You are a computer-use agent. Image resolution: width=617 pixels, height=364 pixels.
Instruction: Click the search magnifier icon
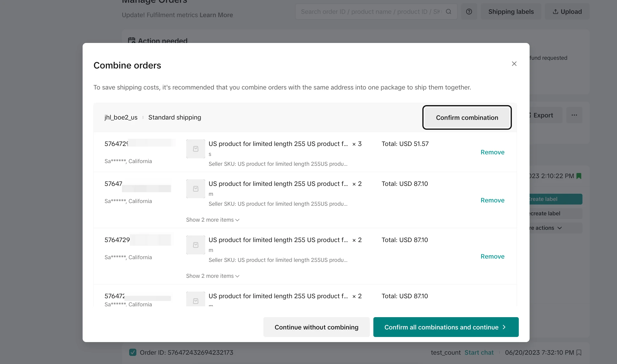pyautogui.click(x=448, y=12)
